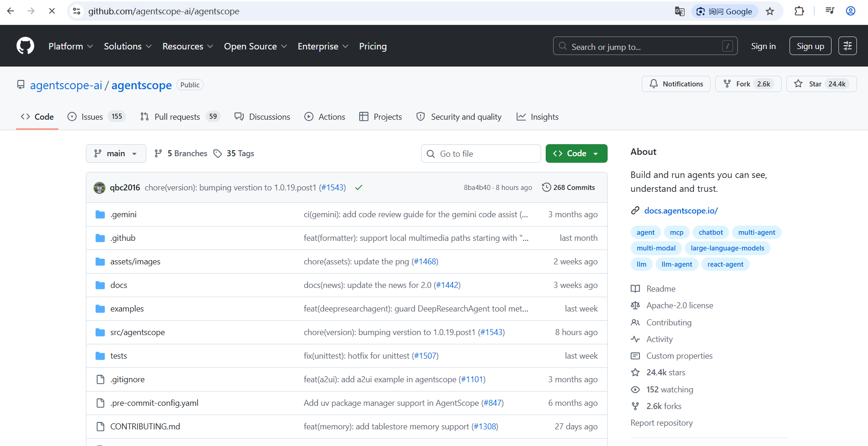
Task: Expand the Enterprise menu
Action: 323,46
